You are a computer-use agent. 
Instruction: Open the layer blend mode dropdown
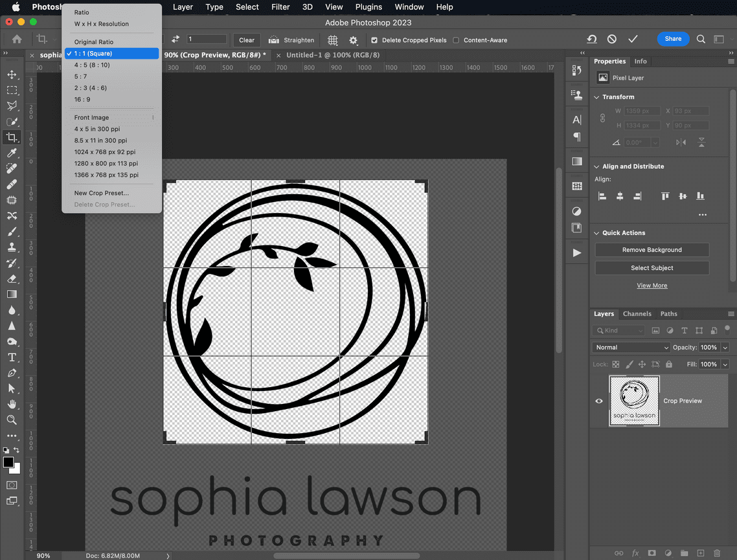click(629, 347)
